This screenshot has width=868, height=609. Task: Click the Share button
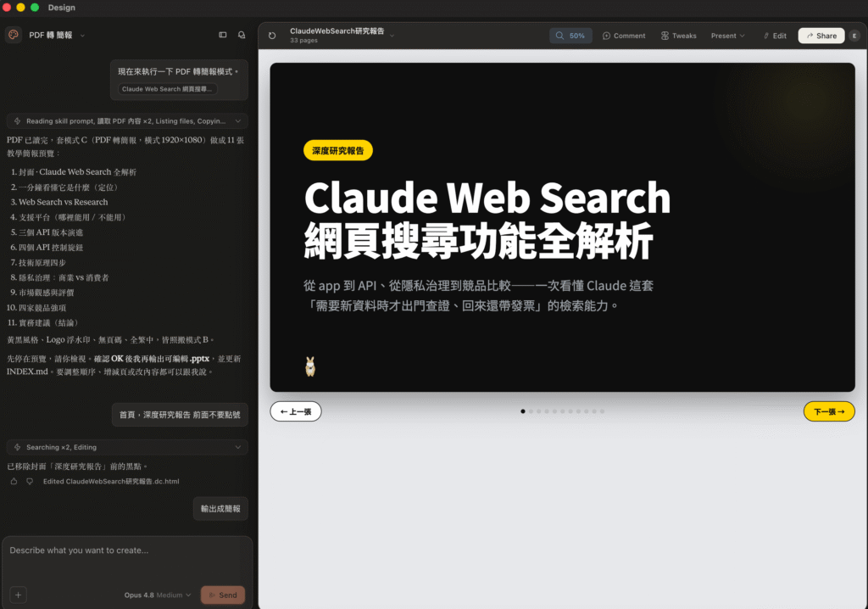[x=821, y=36]
